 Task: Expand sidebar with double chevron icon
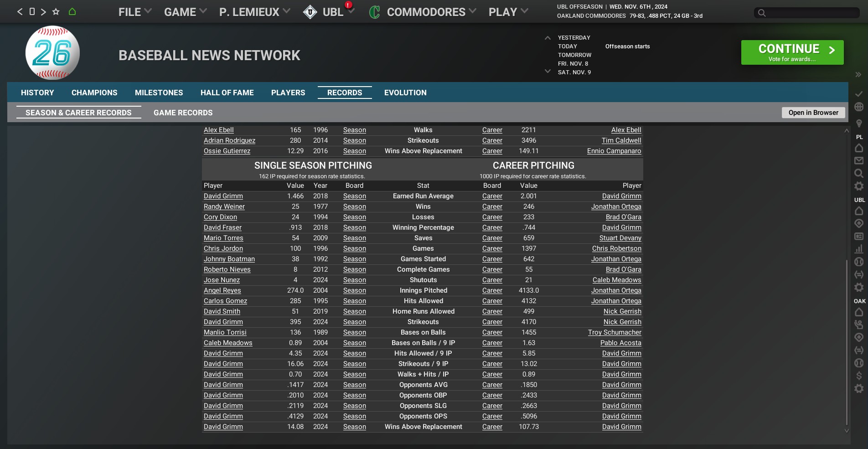[858, 75]
